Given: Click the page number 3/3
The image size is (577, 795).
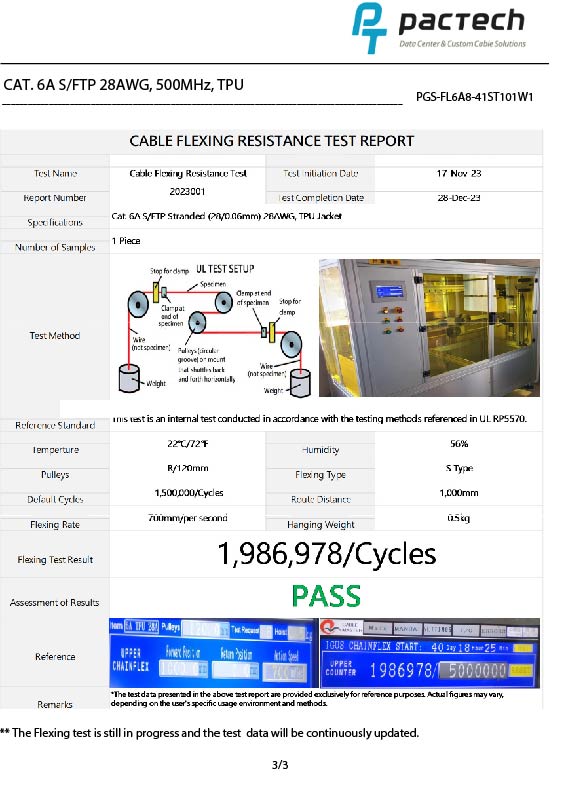Looking at the screenshot, I should tap(280, 765).
